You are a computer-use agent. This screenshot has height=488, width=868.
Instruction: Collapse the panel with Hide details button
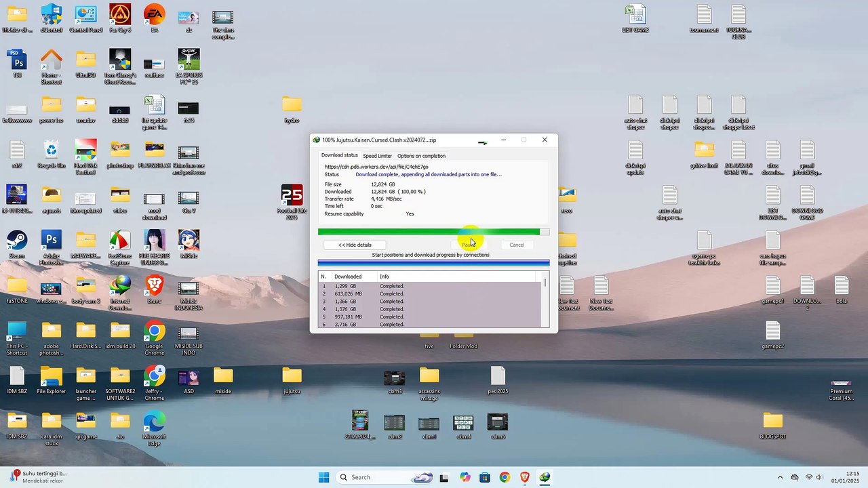(x=355, y=245)
